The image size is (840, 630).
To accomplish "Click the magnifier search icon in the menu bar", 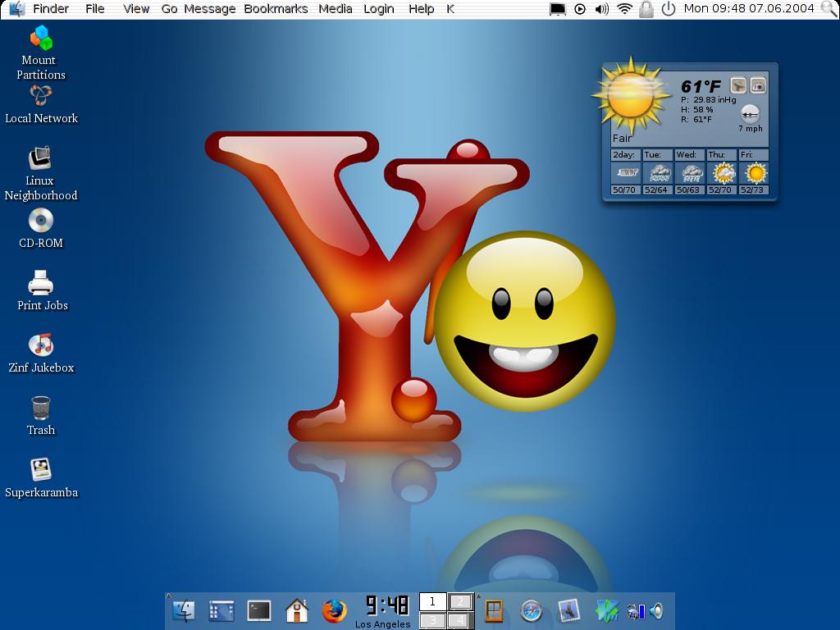I will pyautogui.click(x=829, y=8).
